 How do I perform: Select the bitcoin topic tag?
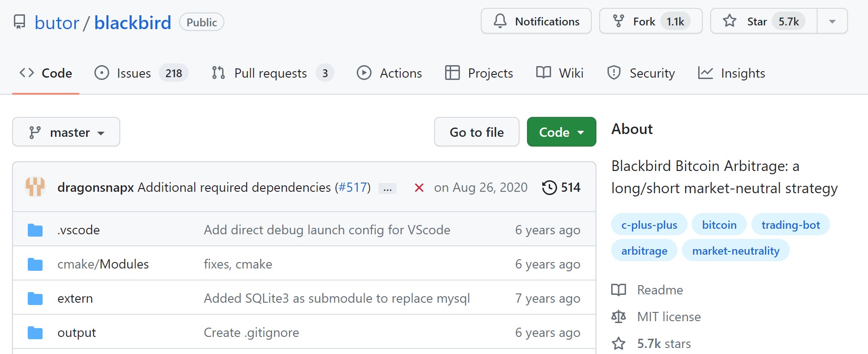pyautogui.click(x=719, y=225)
